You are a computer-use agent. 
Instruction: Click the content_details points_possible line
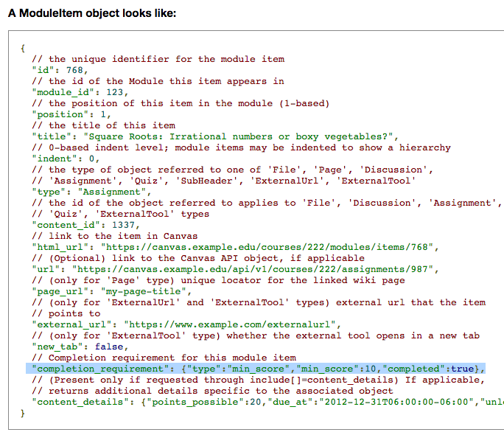click(x=265, y=401)
